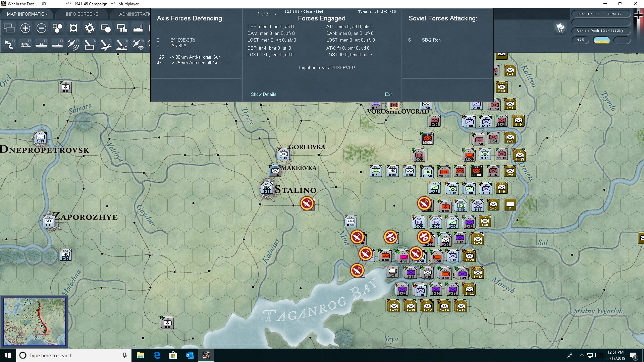Viewport: 644px width, 362px height.
Task: Select F1 move mode arrow icon
Action: tap(9, 45)
